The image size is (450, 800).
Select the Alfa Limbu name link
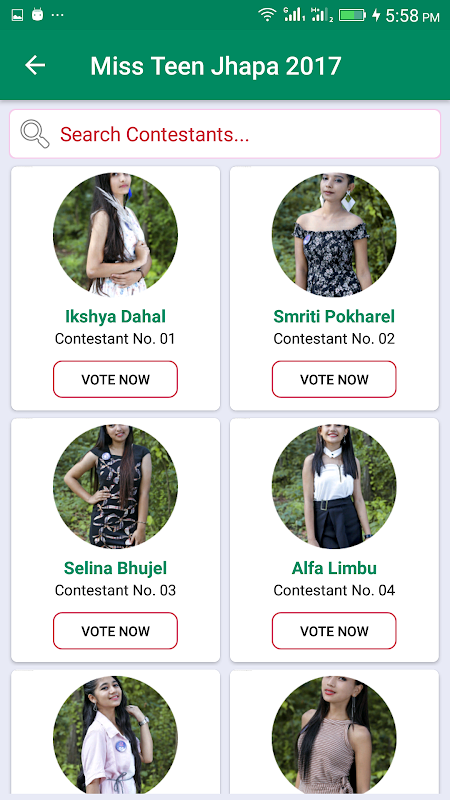coord(334,568)
